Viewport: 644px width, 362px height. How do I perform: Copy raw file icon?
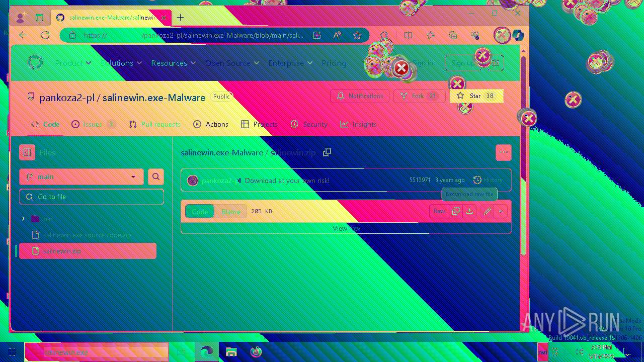(x=455, y=212)
